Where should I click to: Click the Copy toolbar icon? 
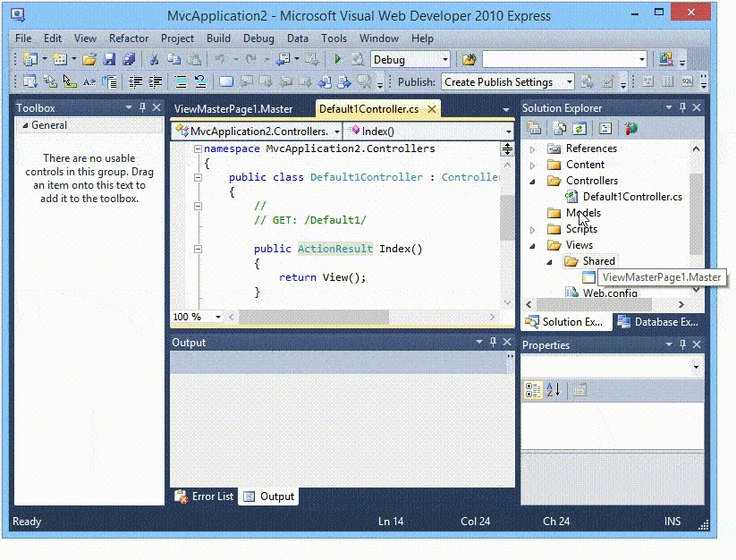[174, 60]
